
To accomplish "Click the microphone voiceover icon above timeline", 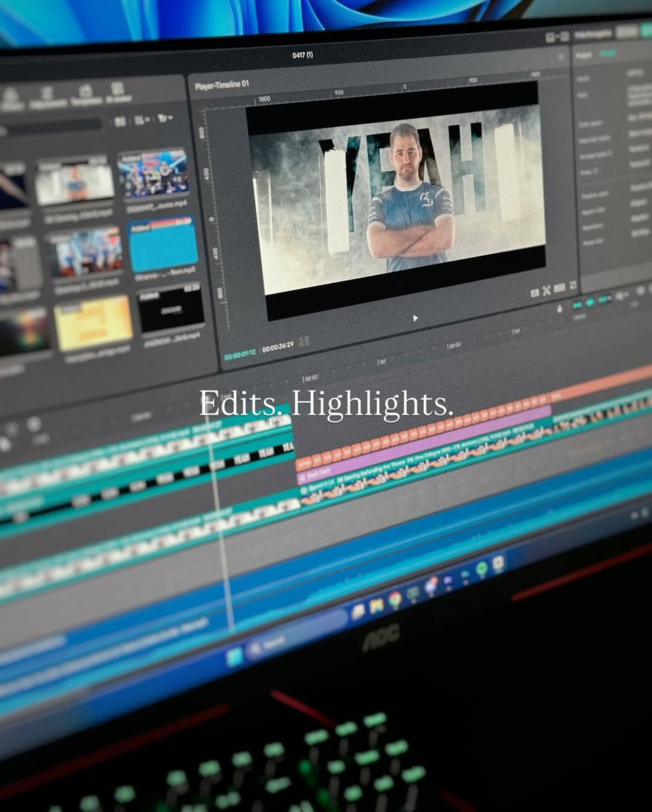I will [560, 309].
